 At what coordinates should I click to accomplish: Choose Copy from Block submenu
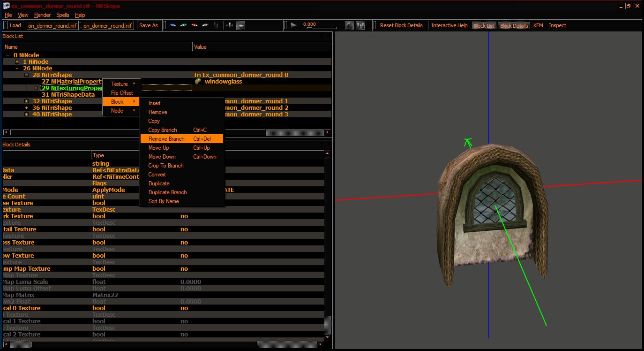[x=182, y=121]
